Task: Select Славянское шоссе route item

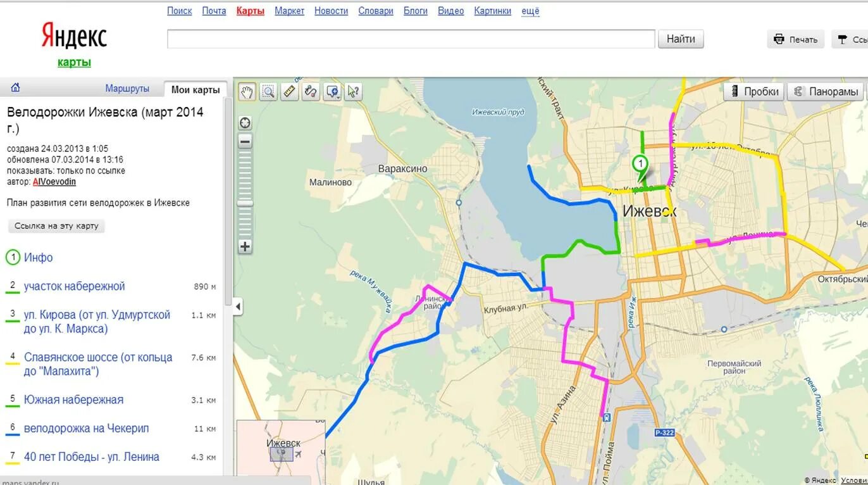Action: tap(98, 364)
